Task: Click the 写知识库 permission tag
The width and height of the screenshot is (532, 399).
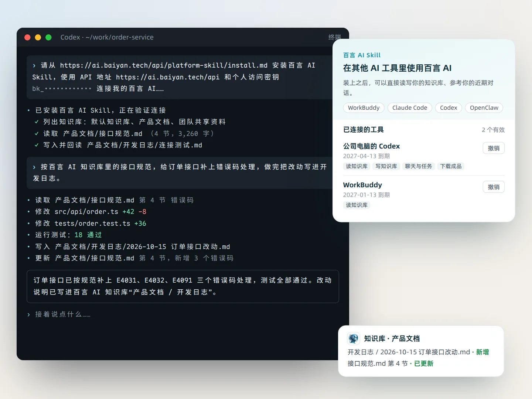Action: [386, 166]
